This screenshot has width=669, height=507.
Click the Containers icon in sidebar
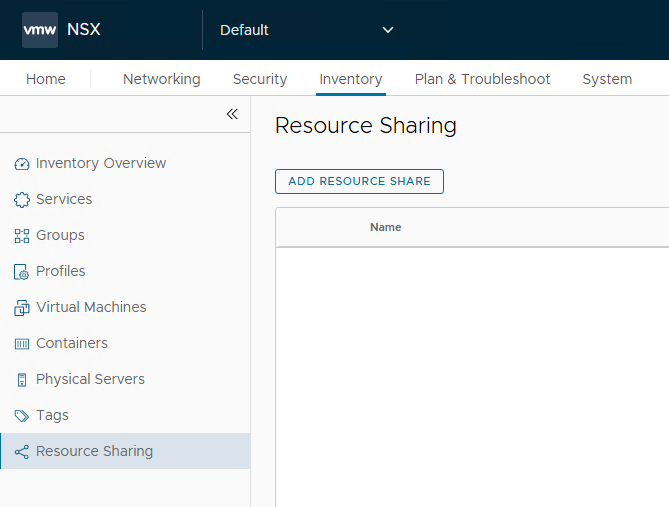(22, 344)
